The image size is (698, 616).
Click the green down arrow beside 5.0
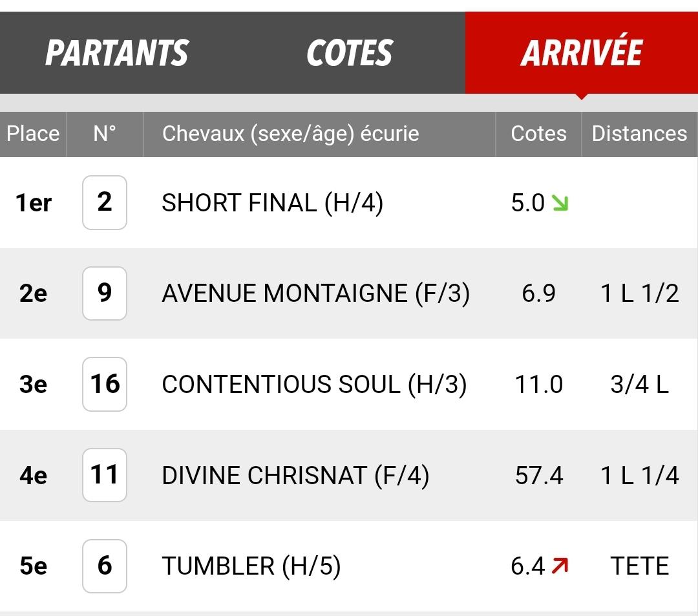(x=560, y=203)
